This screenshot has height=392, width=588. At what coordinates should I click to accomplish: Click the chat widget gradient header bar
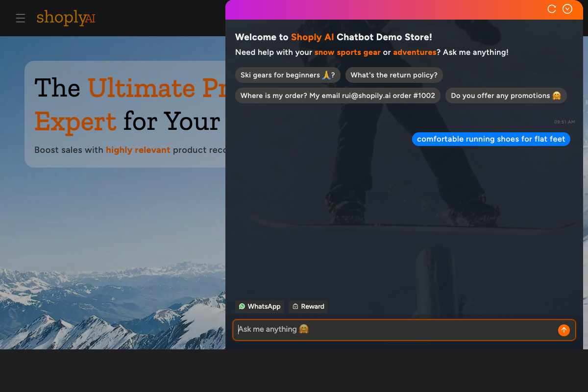(382, 9)
